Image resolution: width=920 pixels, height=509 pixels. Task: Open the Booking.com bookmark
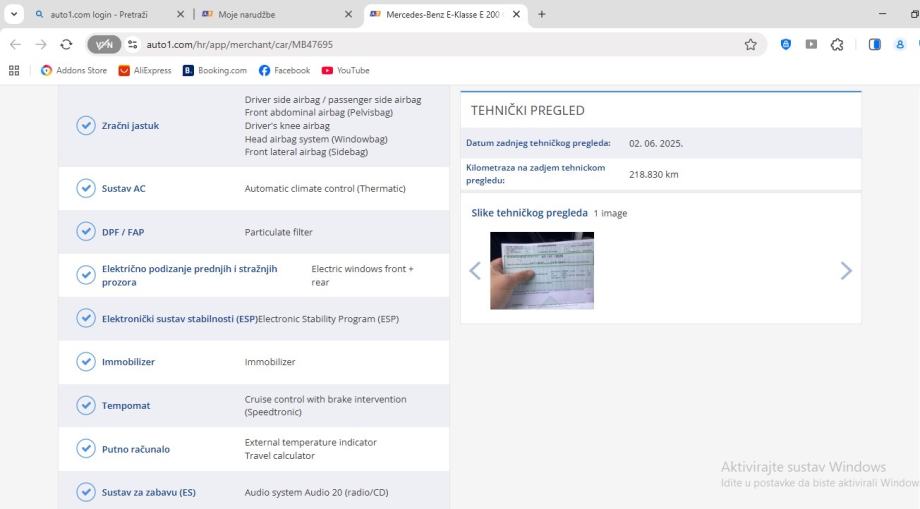point(215,70)
